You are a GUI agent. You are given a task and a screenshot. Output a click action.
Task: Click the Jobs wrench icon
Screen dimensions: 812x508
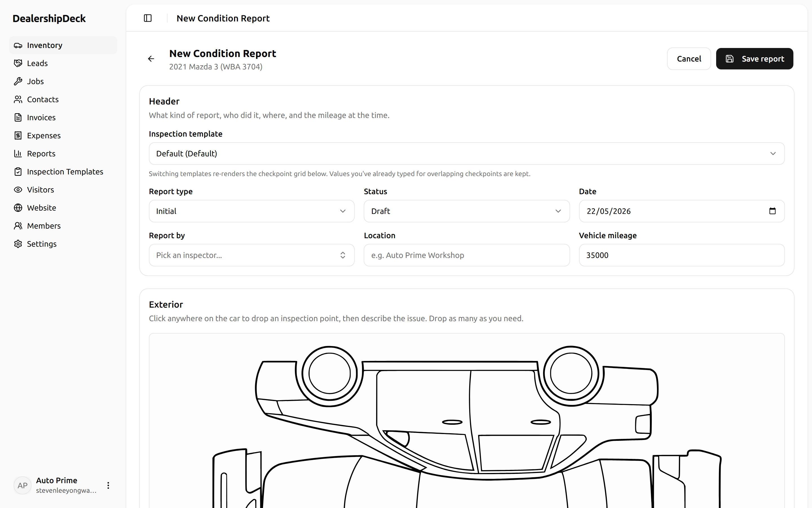click(x=18, y=81)
